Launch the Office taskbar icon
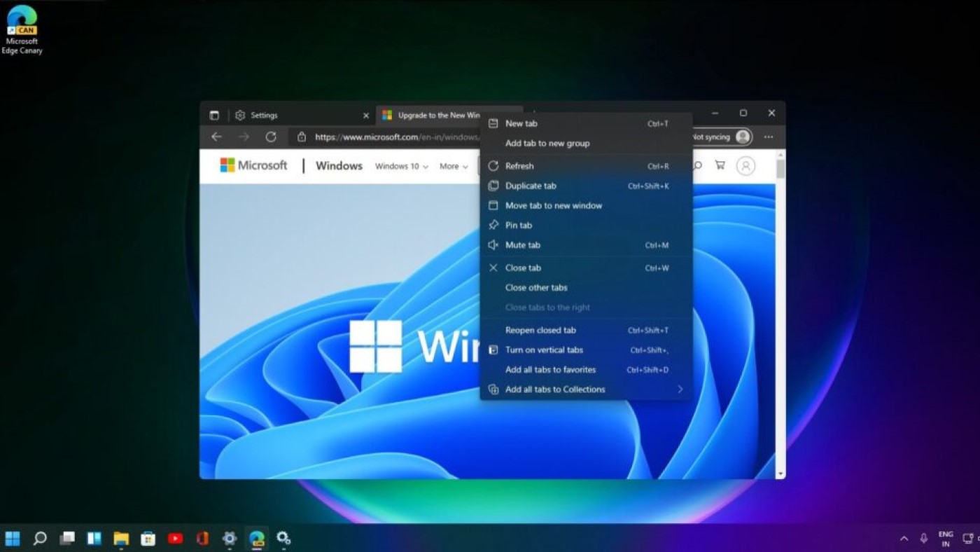The image size is (980, 552). click(x=202, y=538)
